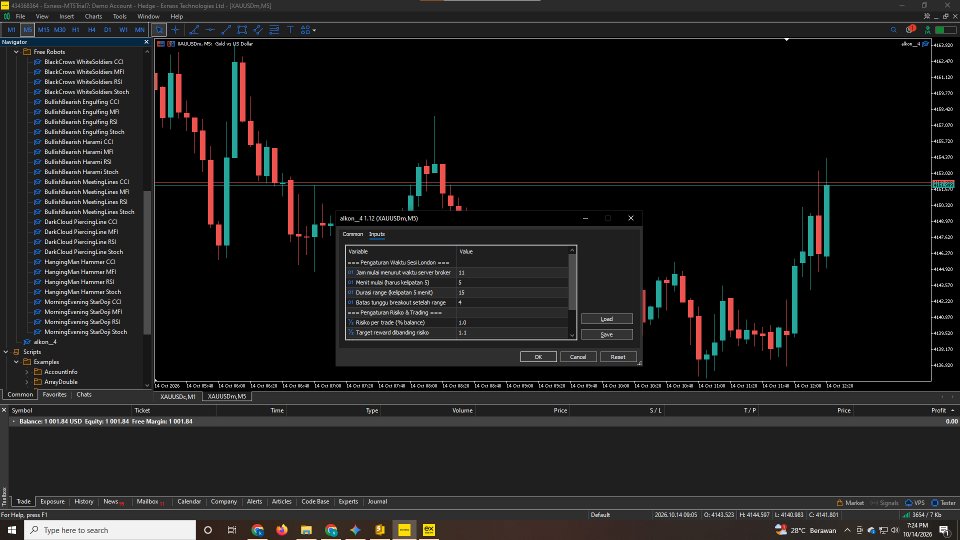
Task: Switch to Common tab in alkon__4 dialog
Action: coord(353,234)
